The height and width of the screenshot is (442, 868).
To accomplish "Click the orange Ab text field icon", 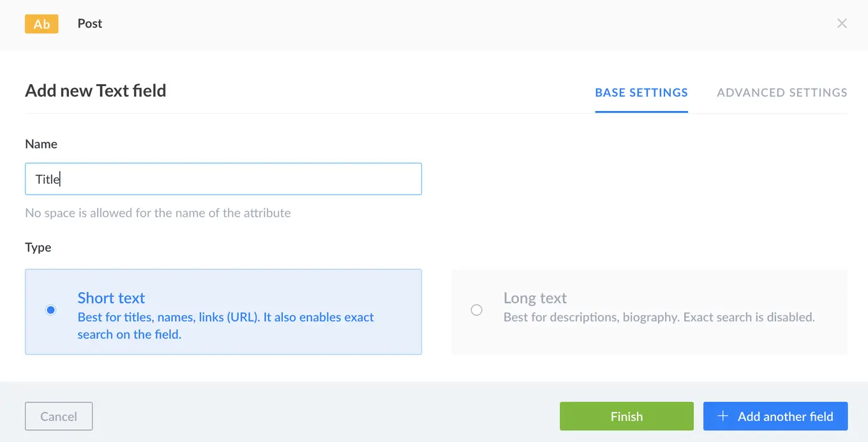I will point(41,24).
